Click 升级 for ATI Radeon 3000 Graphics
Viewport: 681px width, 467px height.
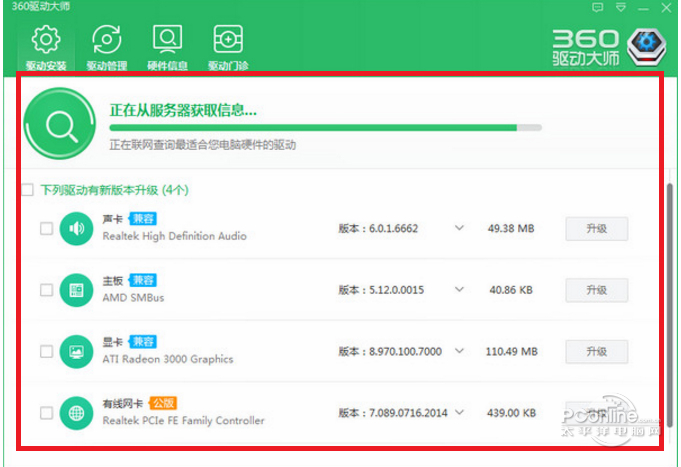[x=597, y=351]
